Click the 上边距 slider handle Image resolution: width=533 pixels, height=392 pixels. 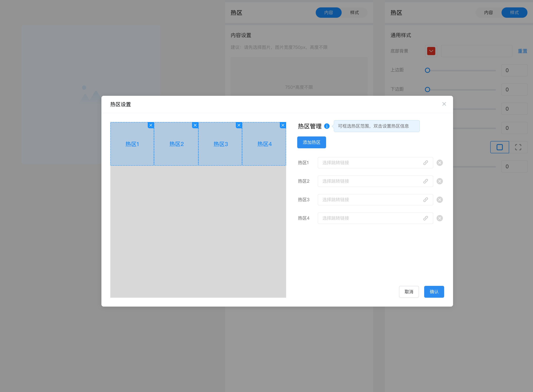tap(427, 70)
